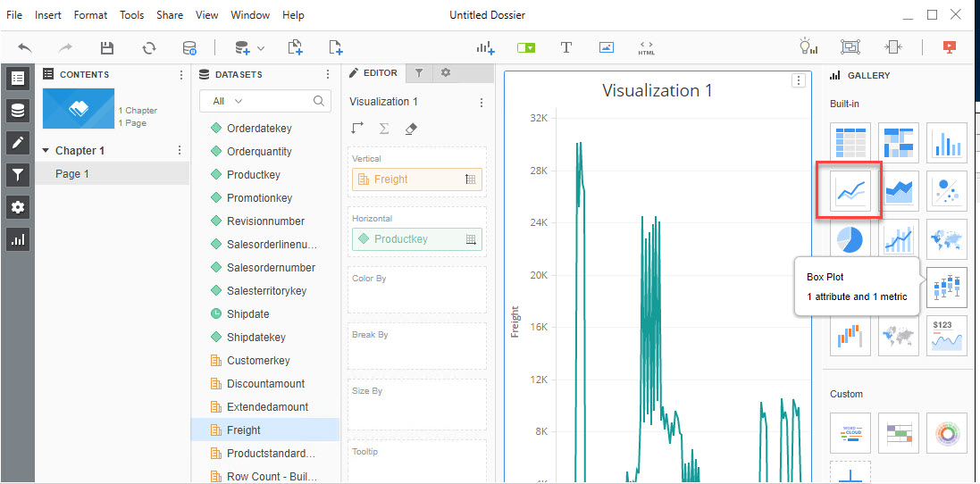
Task: Select the Grid visualization in gallery
Action: coord(850,142)
